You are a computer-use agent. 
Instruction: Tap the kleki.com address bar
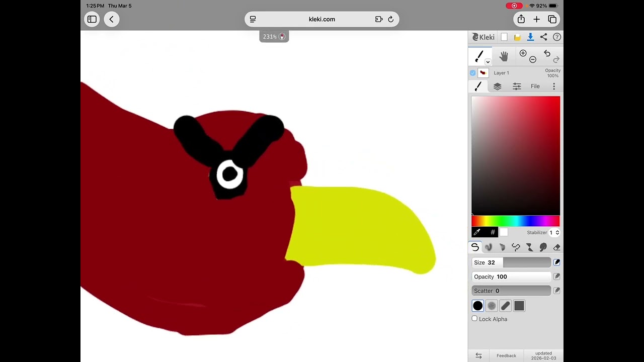(x=322, y=19)
